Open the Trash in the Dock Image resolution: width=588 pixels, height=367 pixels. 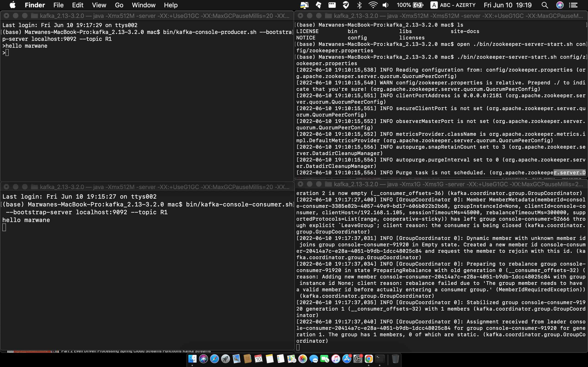tap(395, 359)
